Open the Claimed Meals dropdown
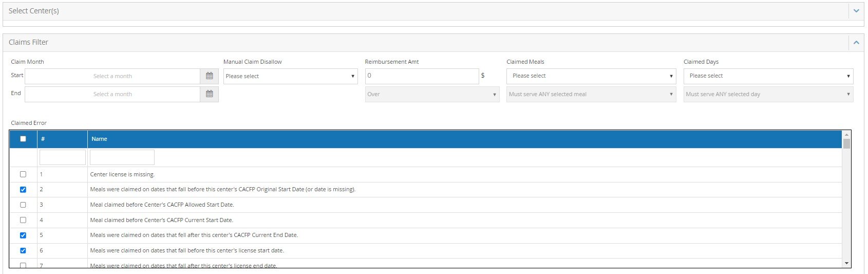Viewport: 868px width, 274px height. click(591, 76)
